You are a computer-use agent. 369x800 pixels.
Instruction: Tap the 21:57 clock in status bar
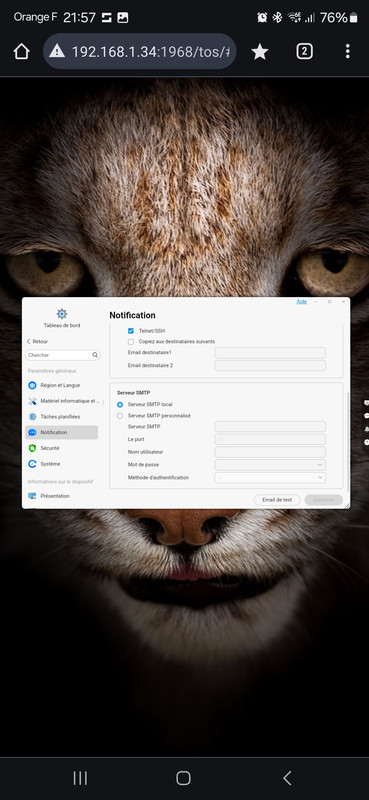click(x=80, y=18)
